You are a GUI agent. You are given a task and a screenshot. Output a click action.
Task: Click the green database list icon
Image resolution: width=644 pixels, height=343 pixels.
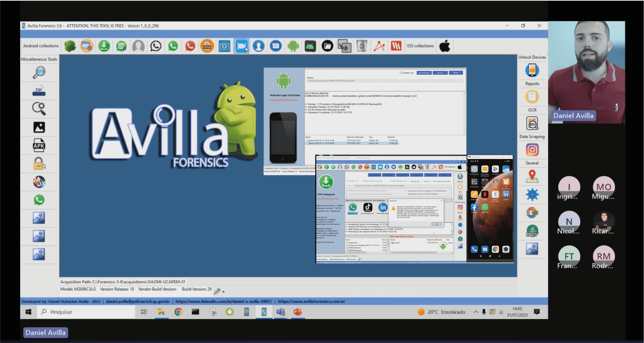coord(121,46)
